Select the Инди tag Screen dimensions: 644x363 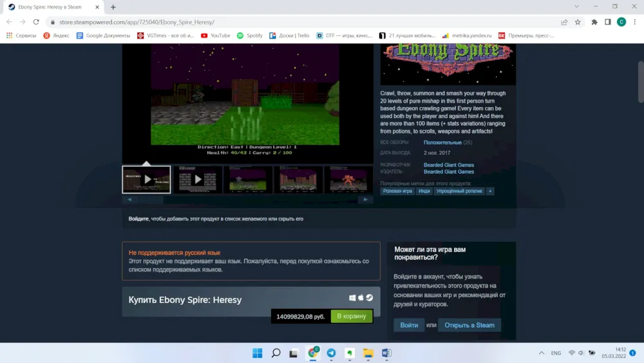click(x=424, y=191)
